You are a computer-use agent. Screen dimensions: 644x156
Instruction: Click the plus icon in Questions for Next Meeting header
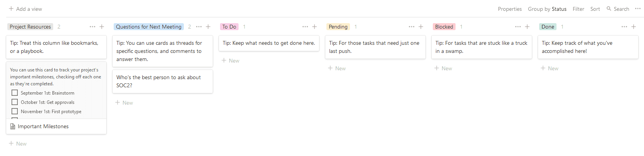[x=208, y=27]
